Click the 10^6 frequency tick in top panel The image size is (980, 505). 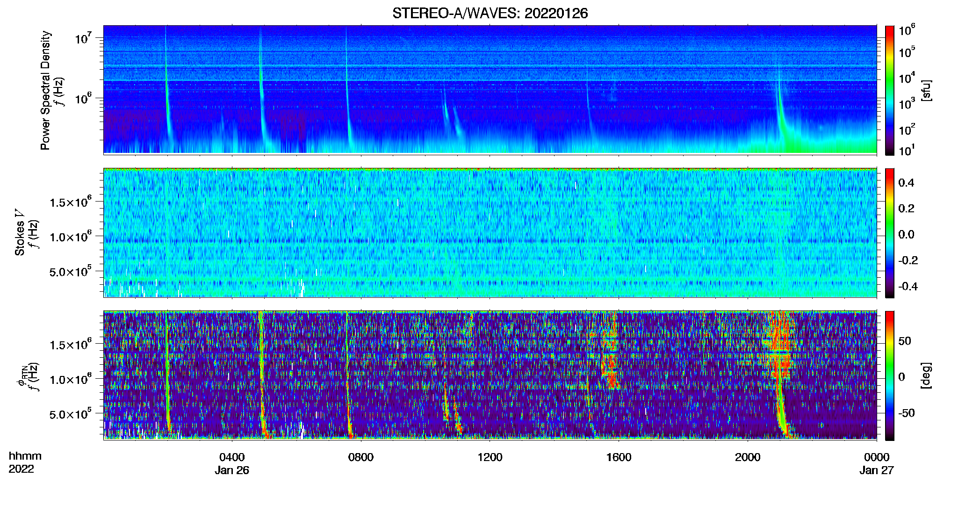click(83, 99)
